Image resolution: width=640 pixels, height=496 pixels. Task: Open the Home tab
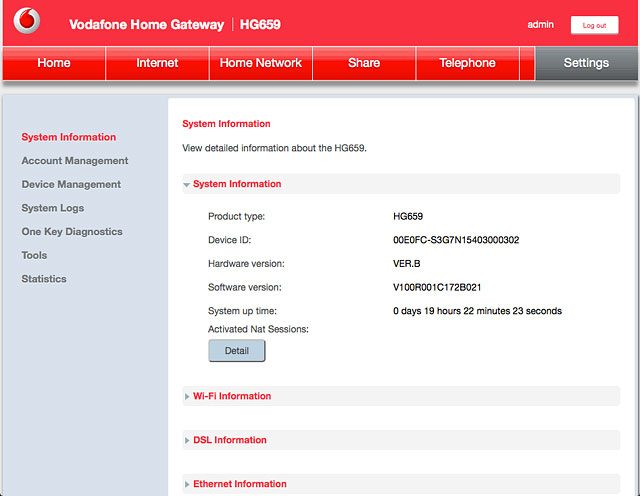[x=54, y=63]
